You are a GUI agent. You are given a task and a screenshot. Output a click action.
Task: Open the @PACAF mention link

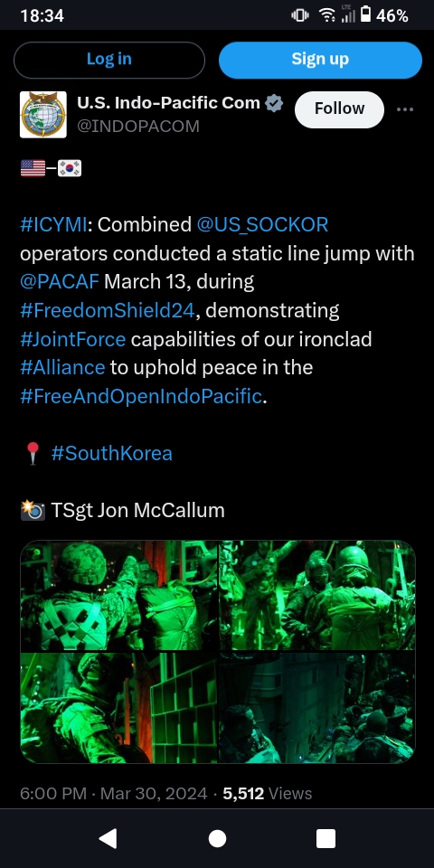tap(60, 282)
